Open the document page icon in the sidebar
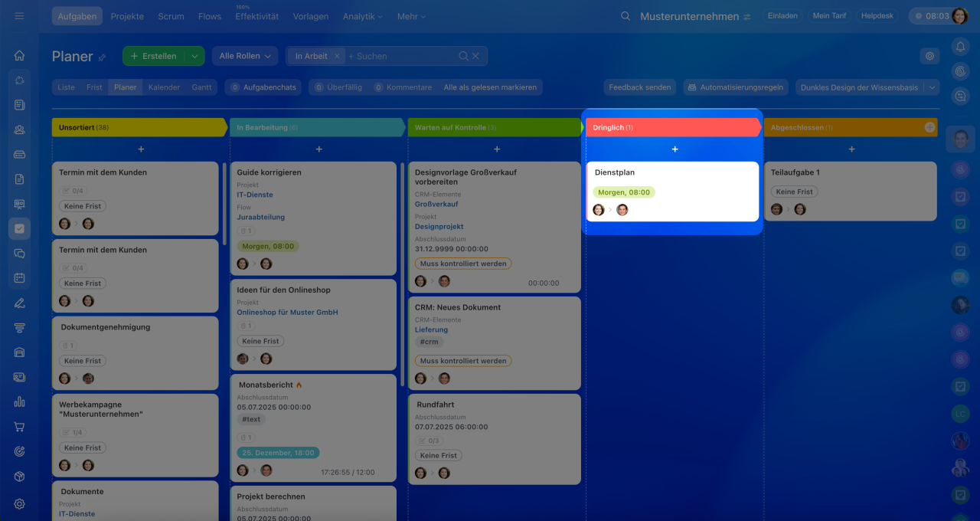The width and height of the screenshot is (980, 521). point(19,179)
